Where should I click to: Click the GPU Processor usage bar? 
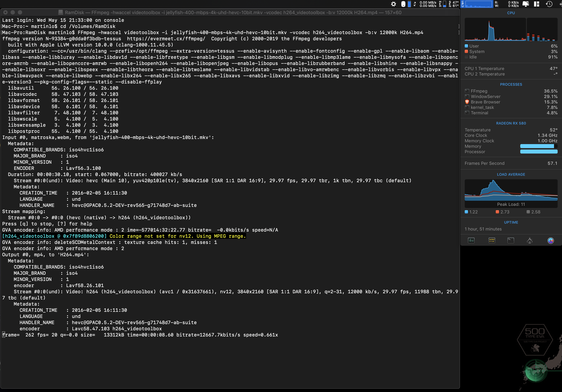pyautogui.click(x=539, y=152)
